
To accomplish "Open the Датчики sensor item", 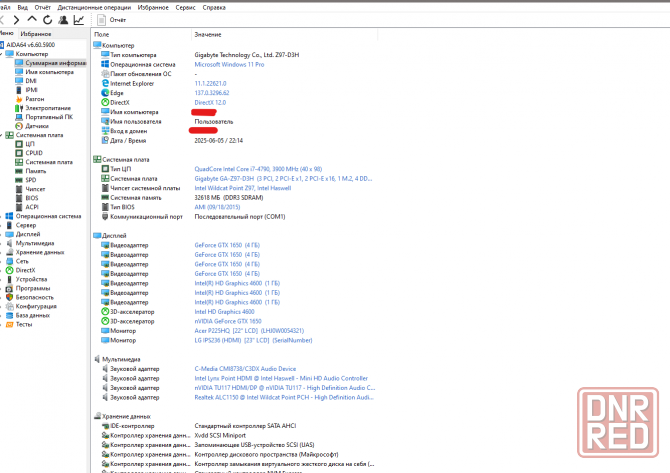I will tap(32, 126).
